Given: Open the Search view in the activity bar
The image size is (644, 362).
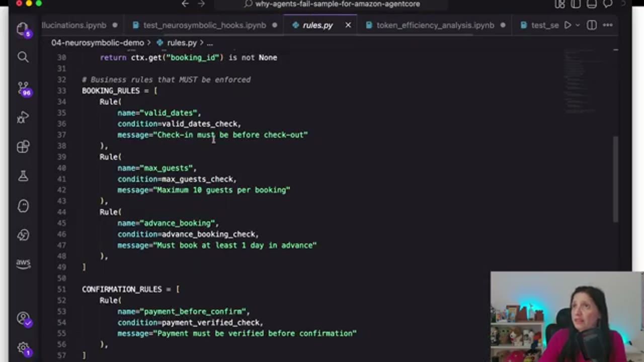Looking at the screenshot, I should pos(23,57).
